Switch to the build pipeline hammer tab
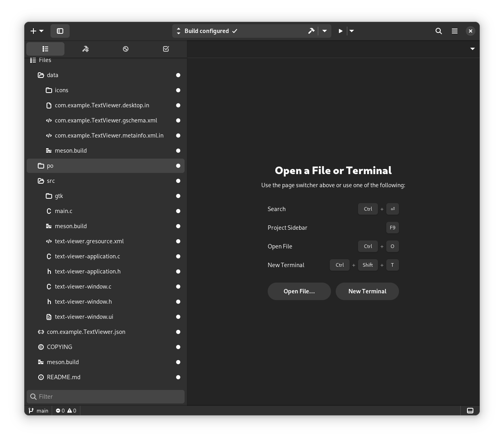The height and width of the screenshot is (442, 504). click(x=86, y=48)
